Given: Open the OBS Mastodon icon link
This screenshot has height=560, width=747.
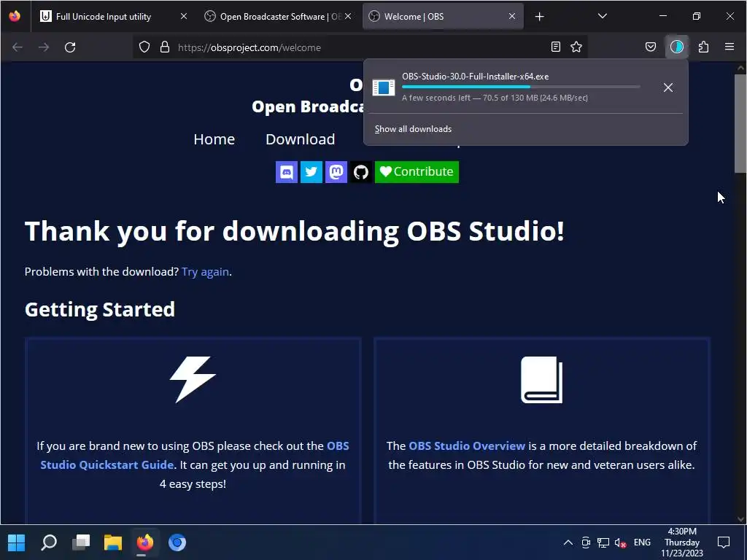Looking at the screenshot, I should (x=336, y=172).
